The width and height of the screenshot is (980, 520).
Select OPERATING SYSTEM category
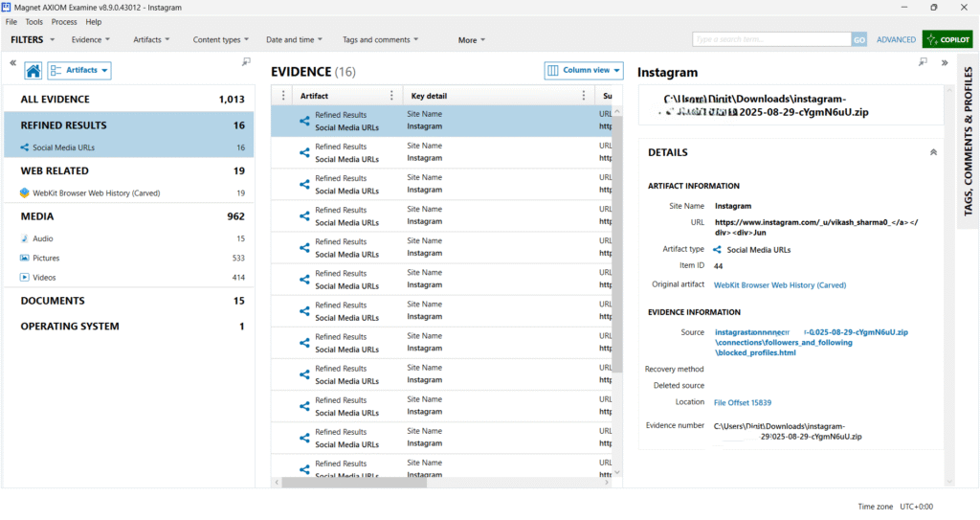tap(129, 327)
